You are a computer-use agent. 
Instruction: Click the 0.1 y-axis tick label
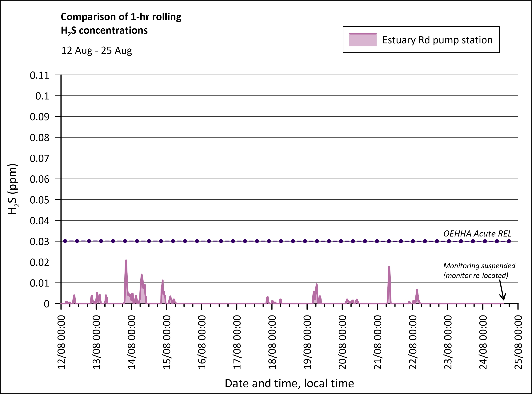click(42, 96)
